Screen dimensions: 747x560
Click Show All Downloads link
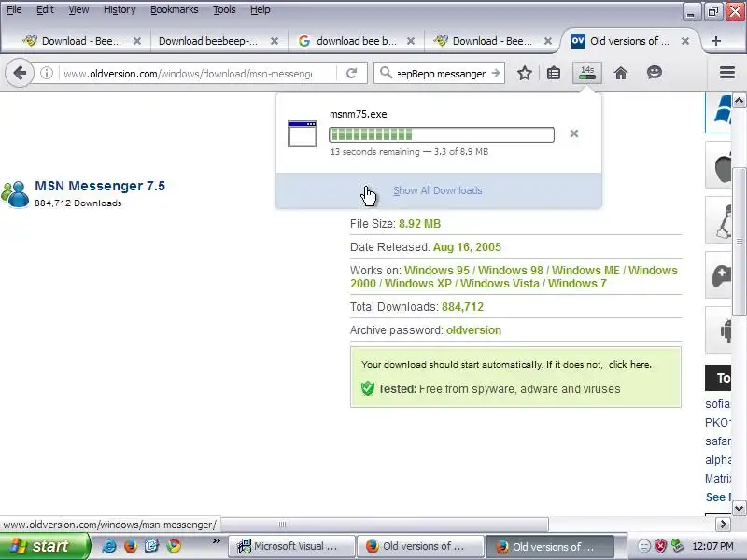coord(438,190)
